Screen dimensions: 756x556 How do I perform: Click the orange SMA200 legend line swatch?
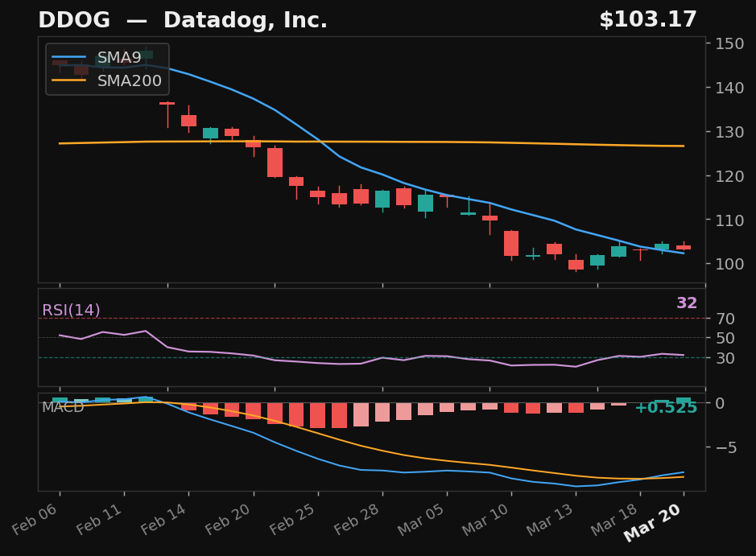[69, 80]
